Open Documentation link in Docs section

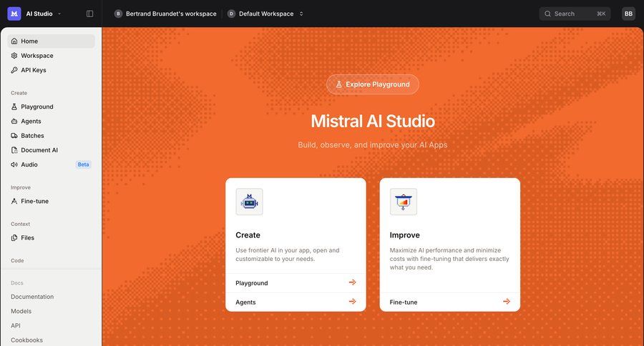click(32, 297)
